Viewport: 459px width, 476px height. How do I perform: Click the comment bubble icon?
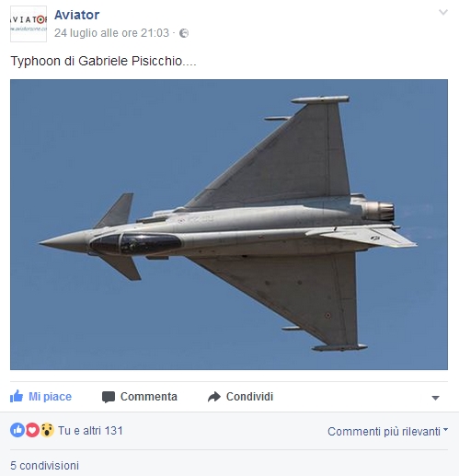click(x=109, y=397)
